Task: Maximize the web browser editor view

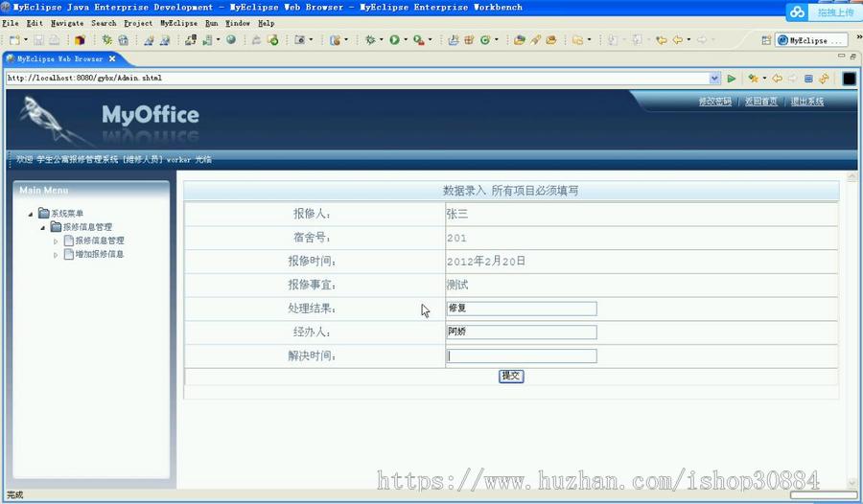Action: [x=852, y=57]
